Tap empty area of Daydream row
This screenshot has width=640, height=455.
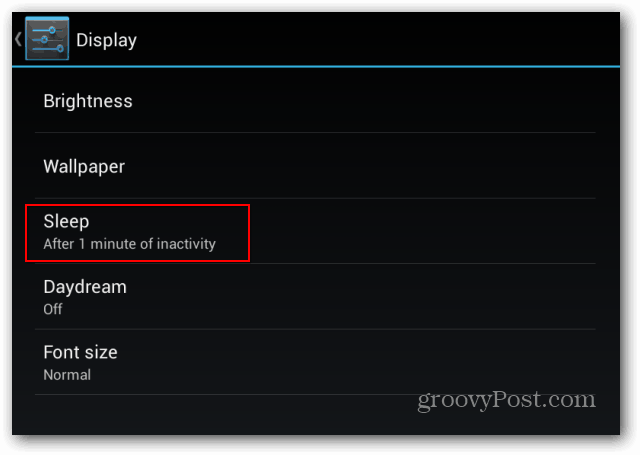pos(359,297)
